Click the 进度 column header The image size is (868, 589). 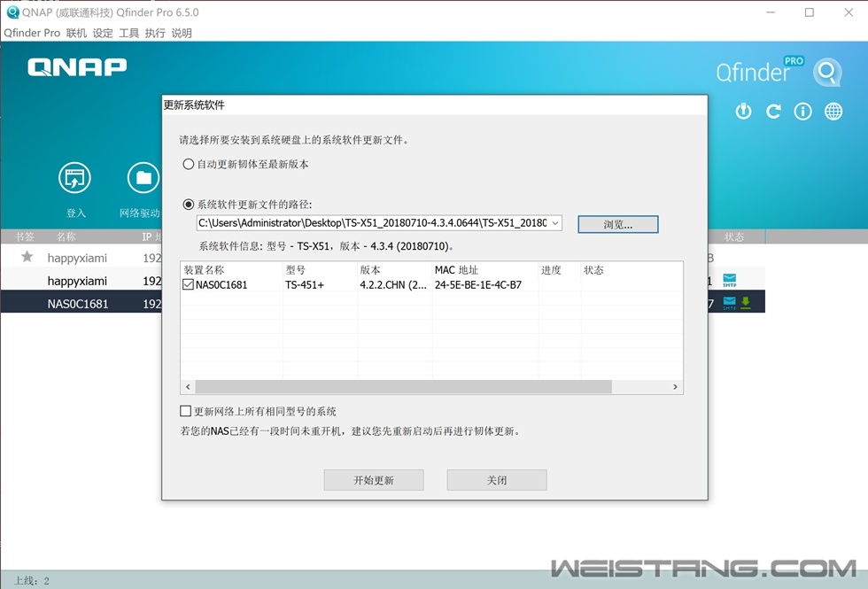[560, 269]
